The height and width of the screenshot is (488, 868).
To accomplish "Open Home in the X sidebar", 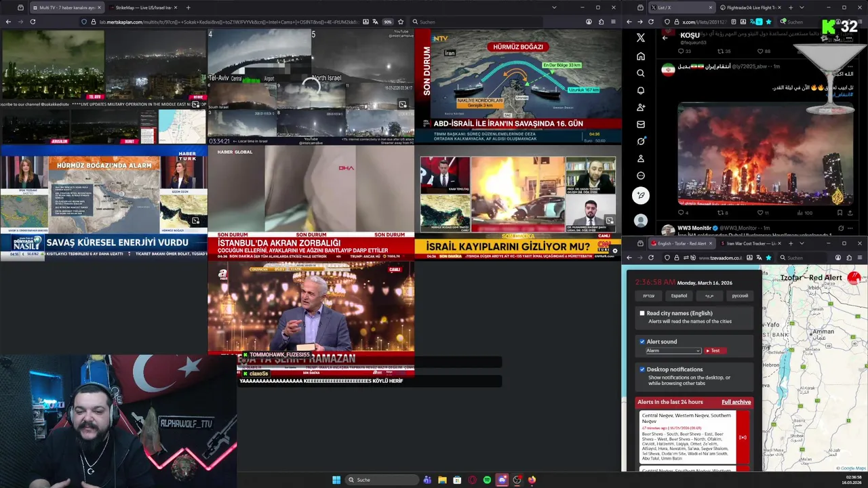I will coord(641,56).
